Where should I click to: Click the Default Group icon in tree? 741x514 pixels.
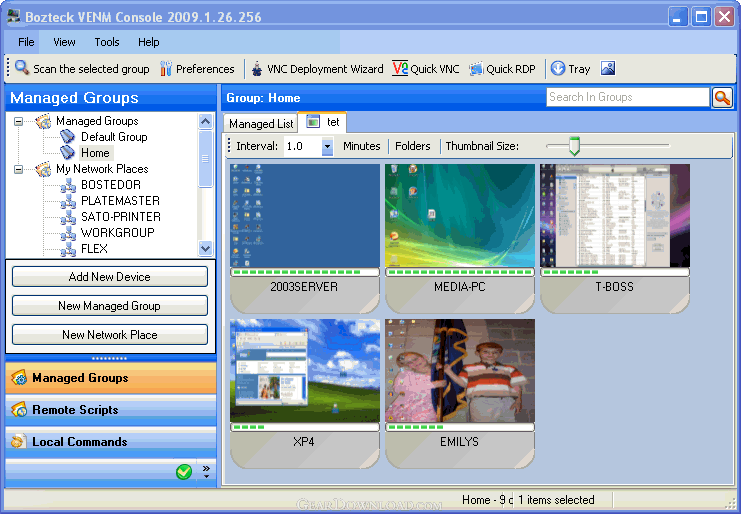coord(67,137)
